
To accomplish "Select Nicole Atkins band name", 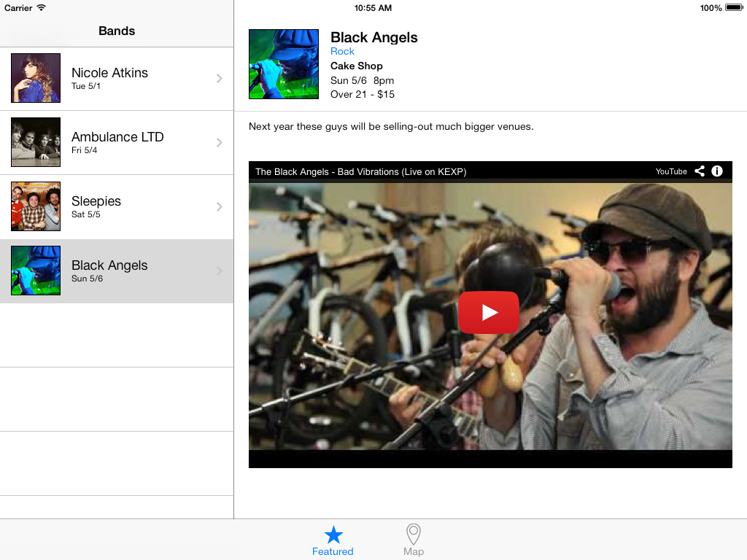I will (x=109, y=73).
